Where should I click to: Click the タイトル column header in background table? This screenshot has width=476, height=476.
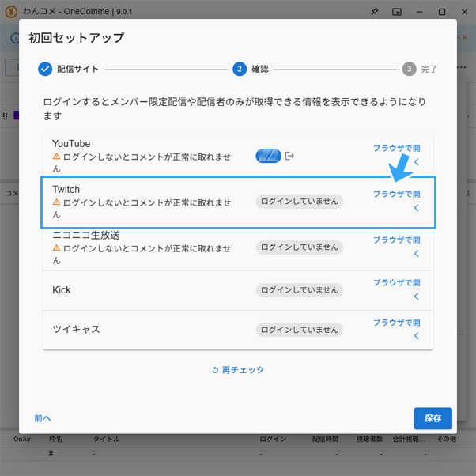pos(106,439)
